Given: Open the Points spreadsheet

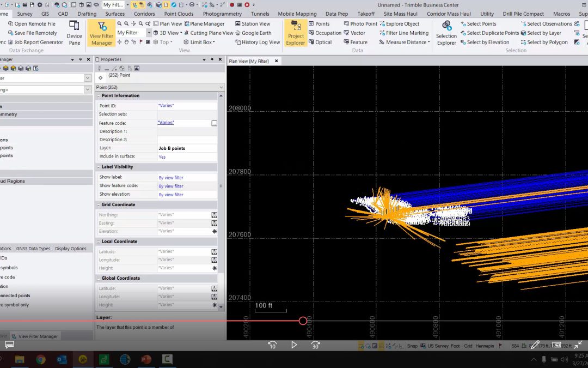Looking at the screenshot, I should [x=319, y=23].
